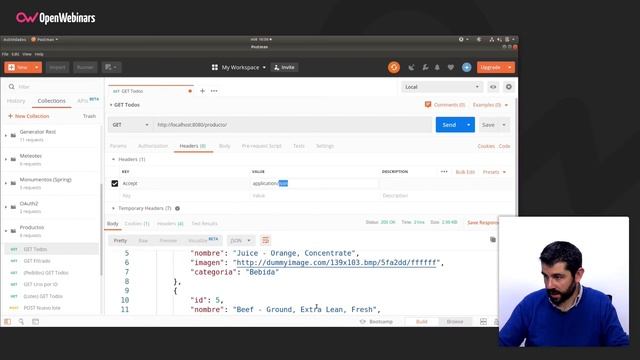Open the Authorization request tab
640x360 pixels.
pos(153,146)
